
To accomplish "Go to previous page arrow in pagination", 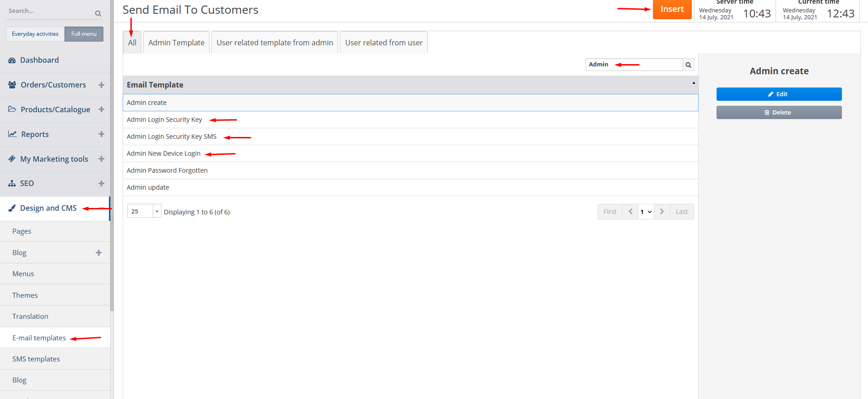I will point(630,212).
